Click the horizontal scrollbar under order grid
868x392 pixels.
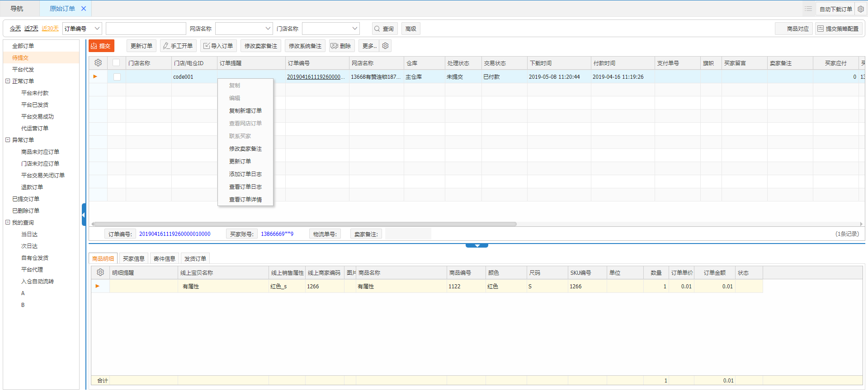(x=305, y=224)
